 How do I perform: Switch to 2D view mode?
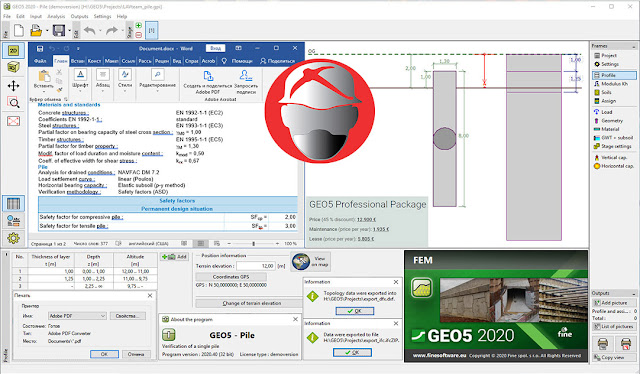point(13,51)
